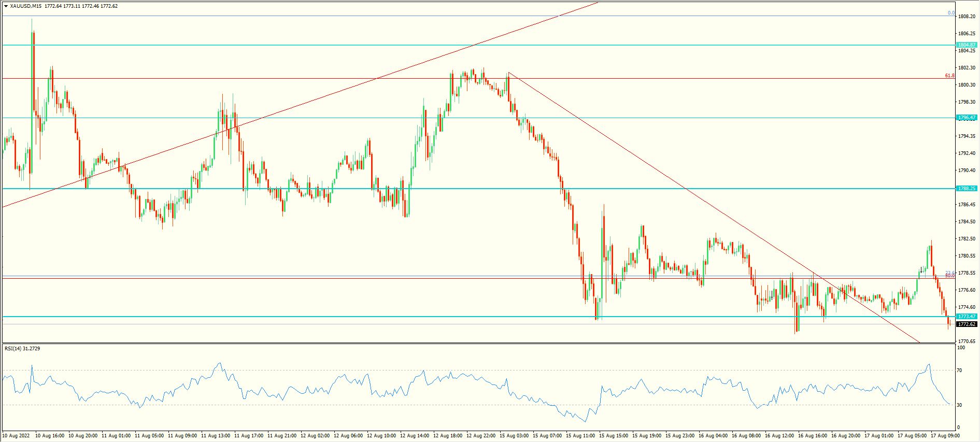Click the 17 Aug 05:00 time label
The image size is (980, 442).
[x=912, y=436]
